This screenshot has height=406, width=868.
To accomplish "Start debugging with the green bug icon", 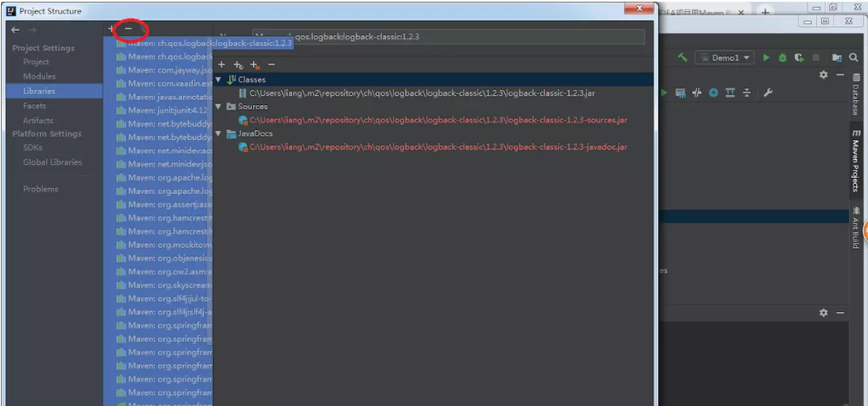I will [783, 57].
